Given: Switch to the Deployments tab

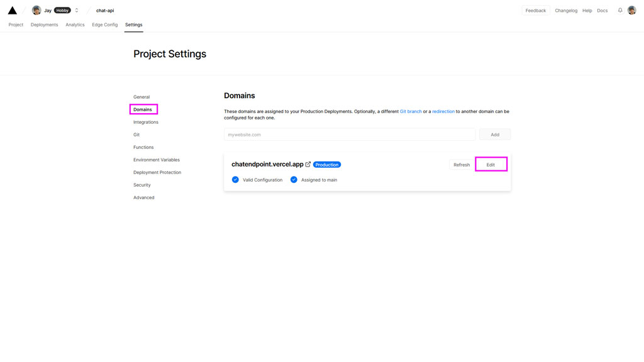Looking at the screenshot, I should [x=45, y=25].
